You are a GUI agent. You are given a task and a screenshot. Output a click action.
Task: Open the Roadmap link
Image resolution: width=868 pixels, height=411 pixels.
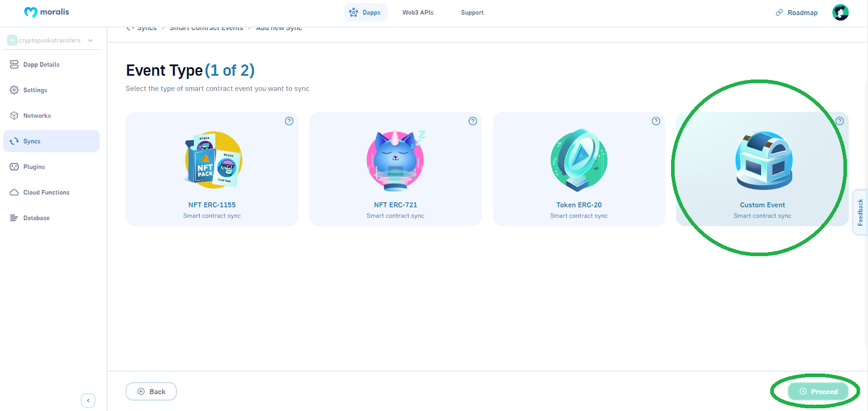(x=796, y=12)
